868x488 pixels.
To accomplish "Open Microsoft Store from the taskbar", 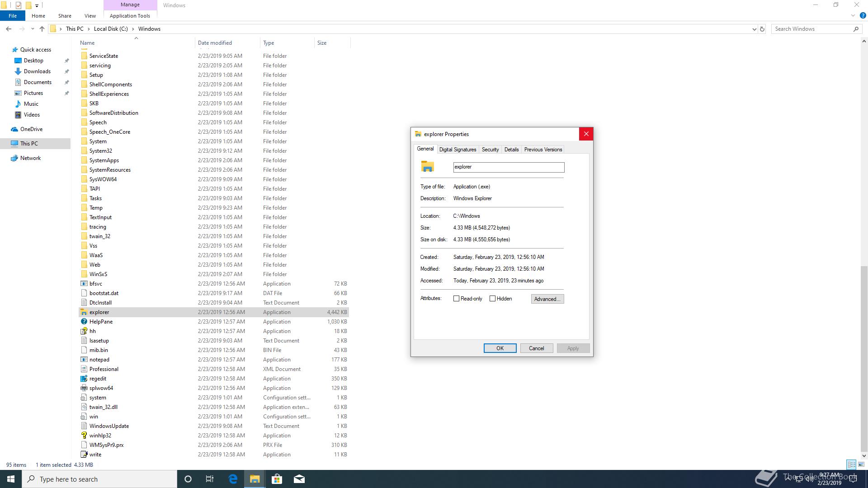I will click(277, 479).
